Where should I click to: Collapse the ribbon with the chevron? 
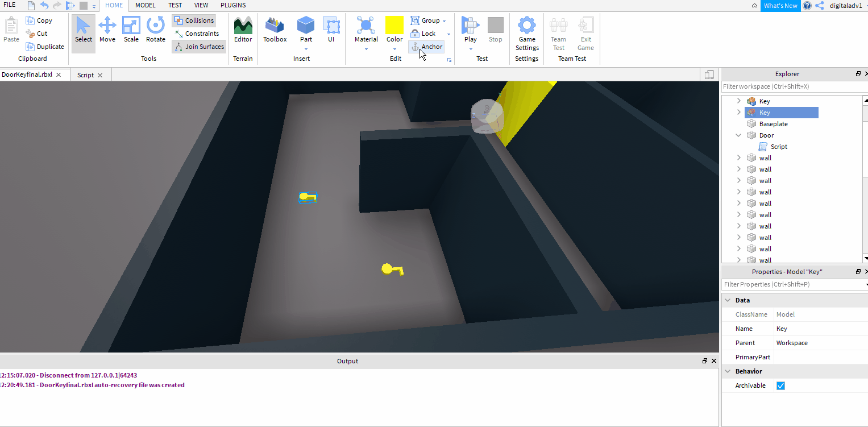point(754,6)
